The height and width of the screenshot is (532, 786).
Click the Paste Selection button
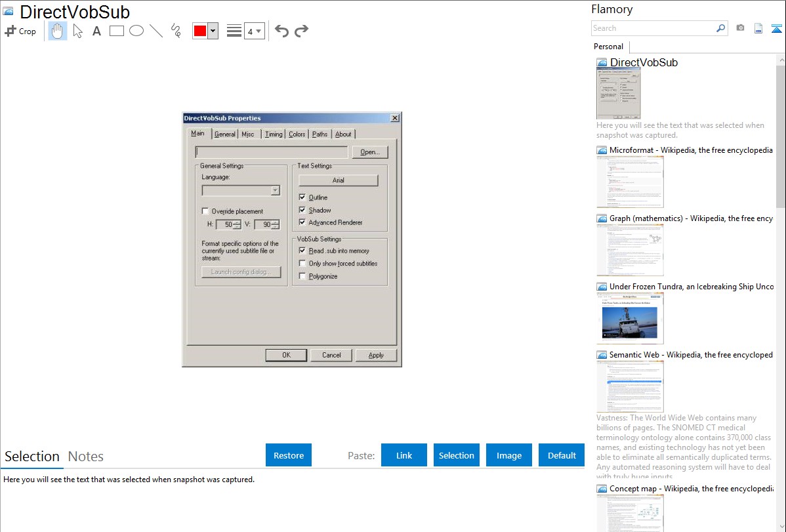[456, 455]
